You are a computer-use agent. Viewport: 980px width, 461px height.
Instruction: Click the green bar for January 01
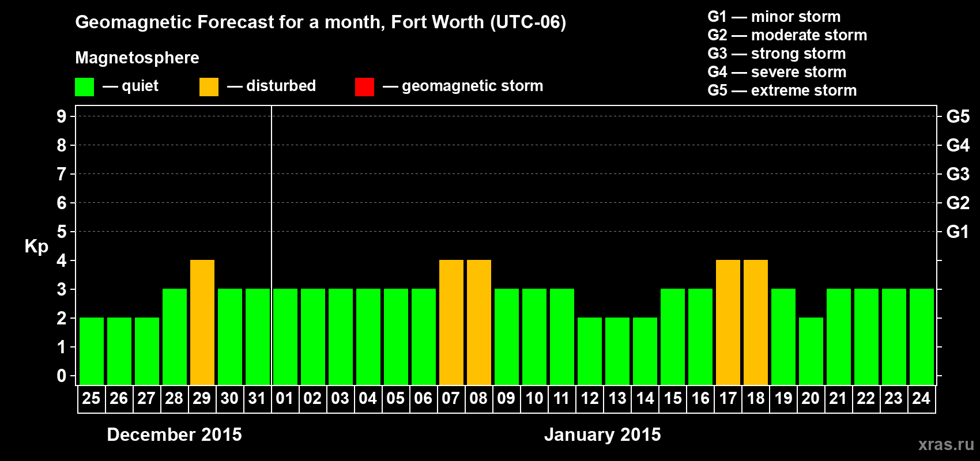click(x=285, y=337)
